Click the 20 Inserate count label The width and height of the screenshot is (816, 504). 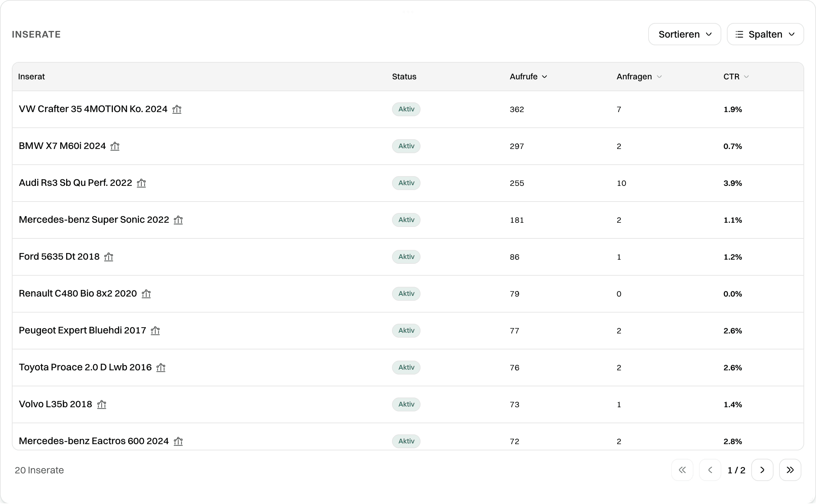39,470
